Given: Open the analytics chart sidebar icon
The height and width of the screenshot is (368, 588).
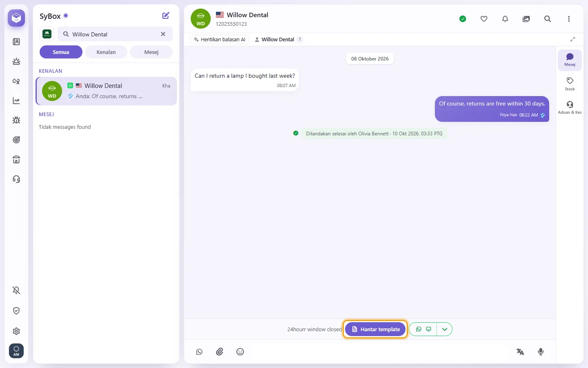Looking at the screenshot, I should (x=16, y=101).
